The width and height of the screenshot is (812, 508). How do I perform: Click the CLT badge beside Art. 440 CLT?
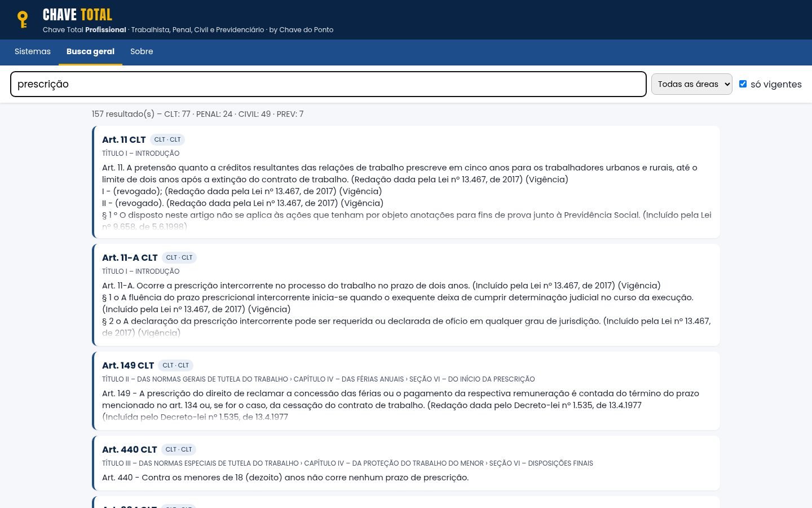coord(179,449)
